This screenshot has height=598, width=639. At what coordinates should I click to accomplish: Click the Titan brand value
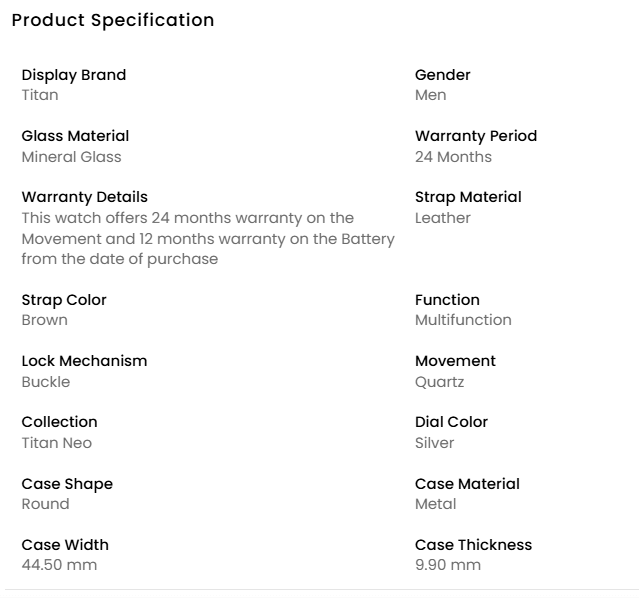pyautogui.click(x=40, y=95)
